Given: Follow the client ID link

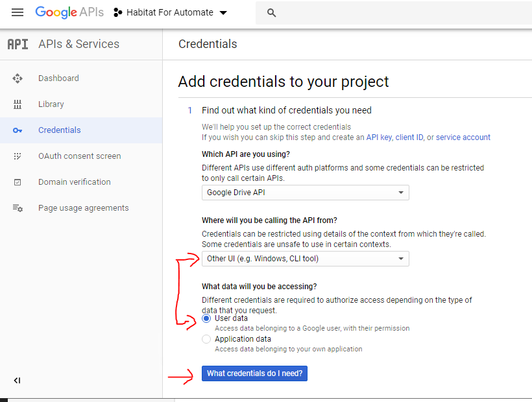Looking at the screenshot, I should click(x=409, y=137).
